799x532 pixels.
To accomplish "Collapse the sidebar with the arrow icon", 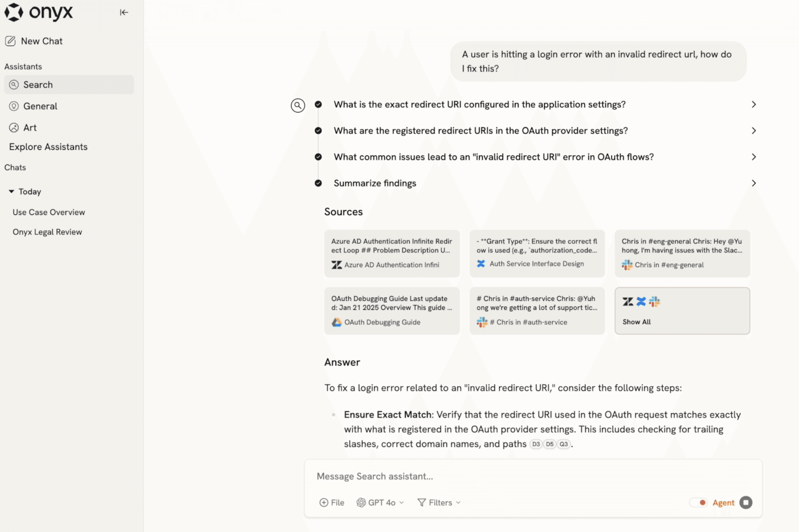I will tap(124, 12).
